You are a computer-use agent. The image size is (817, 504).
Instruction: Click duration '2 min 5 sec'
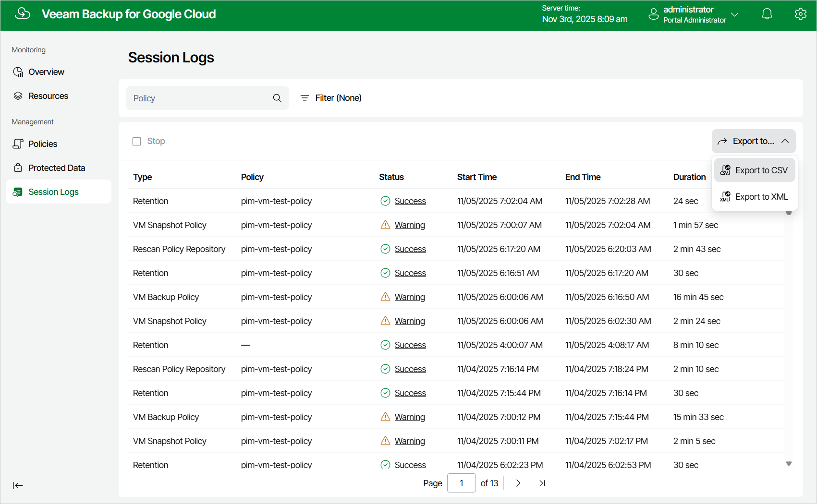[695, 441]
